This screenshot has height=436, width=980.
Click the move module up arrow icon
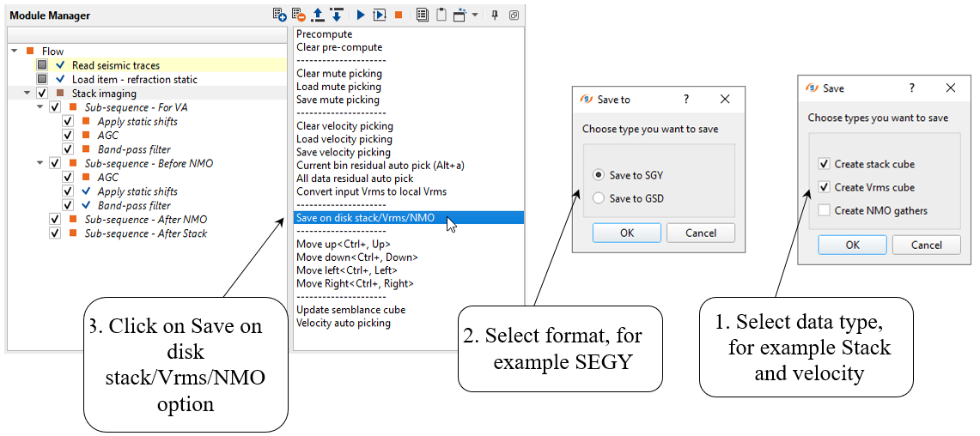(317, 15)
